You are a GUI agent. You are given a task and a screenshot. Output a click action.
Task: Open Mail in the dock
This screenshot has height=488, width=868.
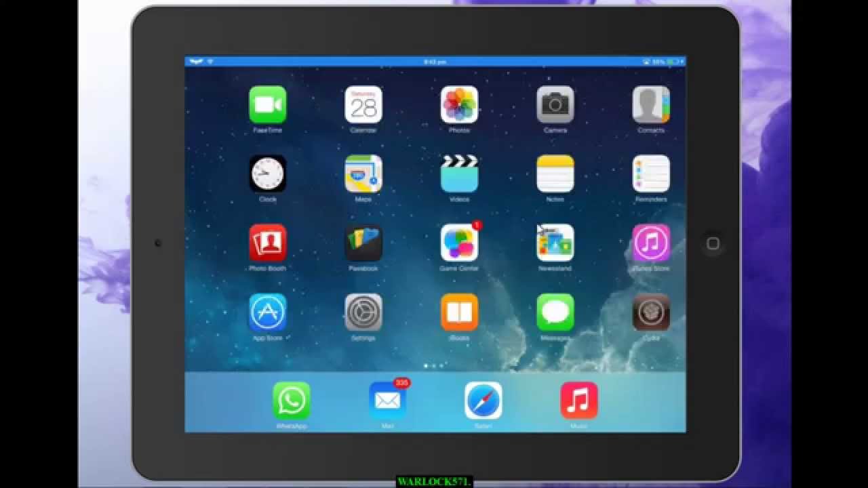(387, 401)
